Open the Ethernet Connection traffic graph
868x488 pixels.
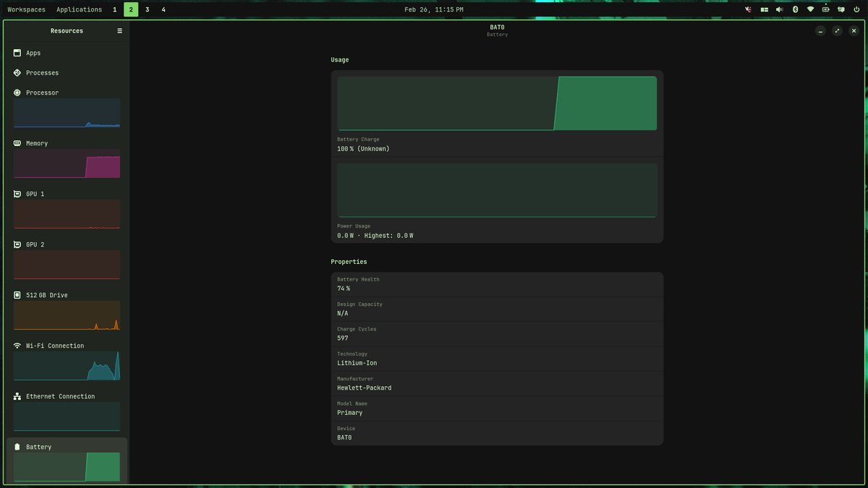pos(67,416)
